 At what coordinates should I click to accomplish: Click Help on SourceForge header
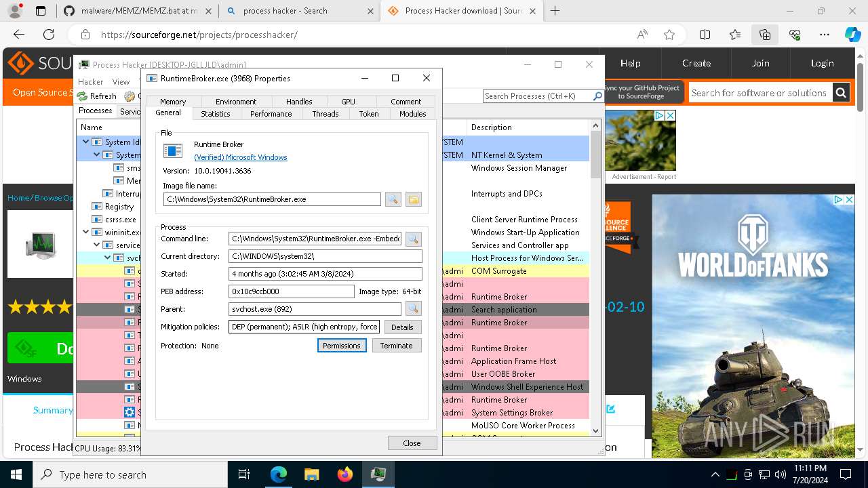click(630, 63)
